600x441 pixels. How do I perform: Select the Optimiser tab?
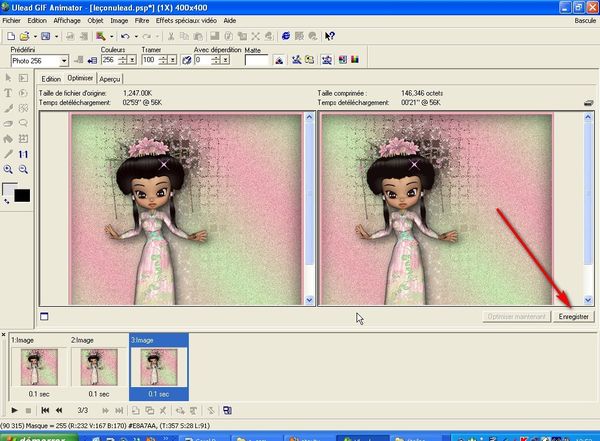click(x=80, y=78)
